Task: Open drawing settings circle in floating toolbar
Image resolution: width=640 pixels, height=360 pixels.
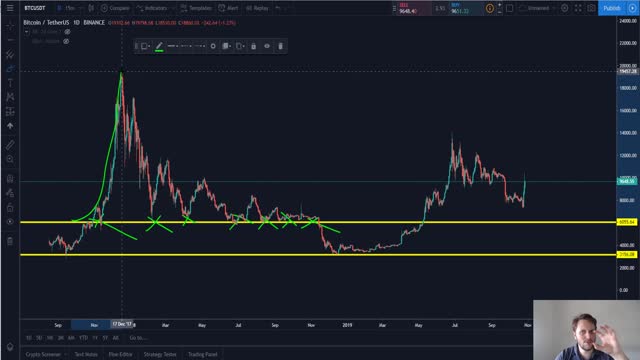Action: coord(213,46)
